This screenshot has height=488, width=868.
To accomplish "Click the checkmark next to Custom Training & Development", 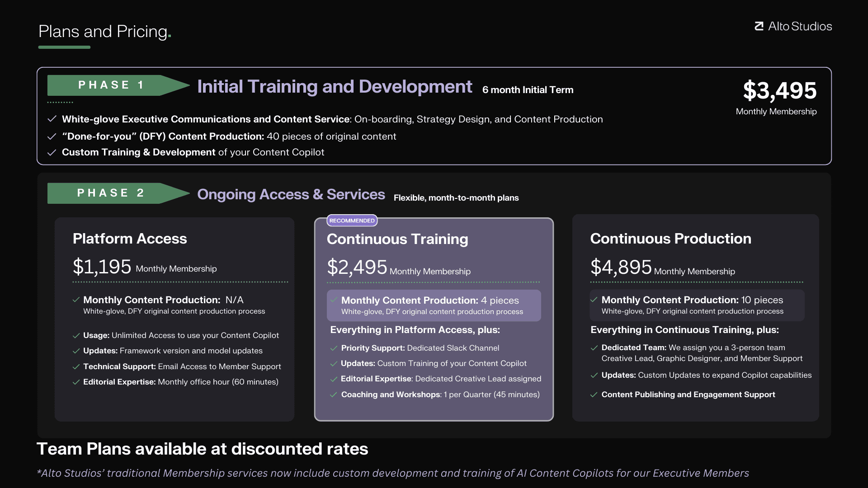I will pos(52,152).
